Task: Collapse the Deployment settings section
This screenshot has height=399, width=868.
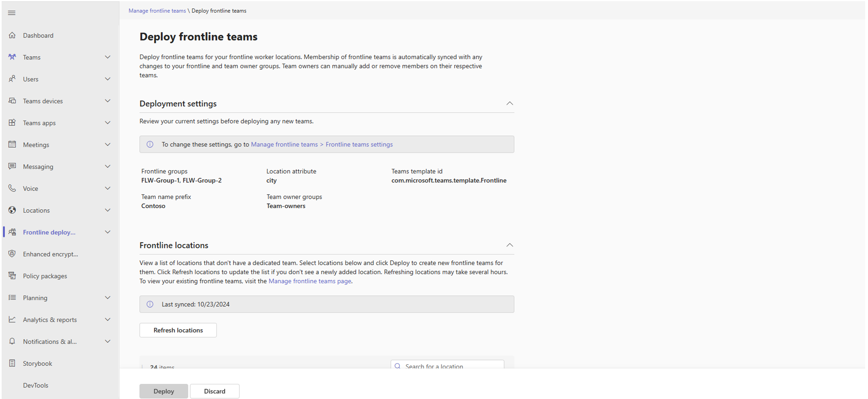Action: tap(509, 104)
